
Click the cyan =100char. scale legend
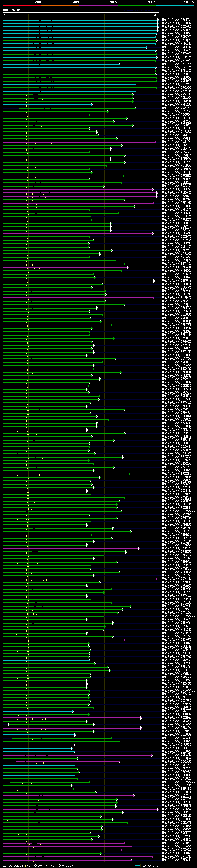[x=146, y=866]
